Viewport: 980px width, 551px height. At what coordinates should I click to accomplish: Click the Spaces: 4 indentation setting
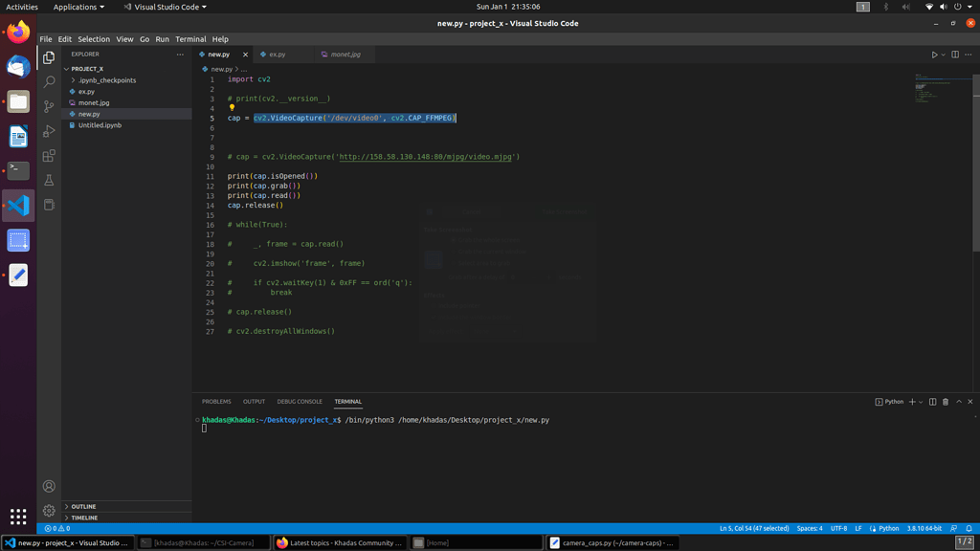[810, 528]
